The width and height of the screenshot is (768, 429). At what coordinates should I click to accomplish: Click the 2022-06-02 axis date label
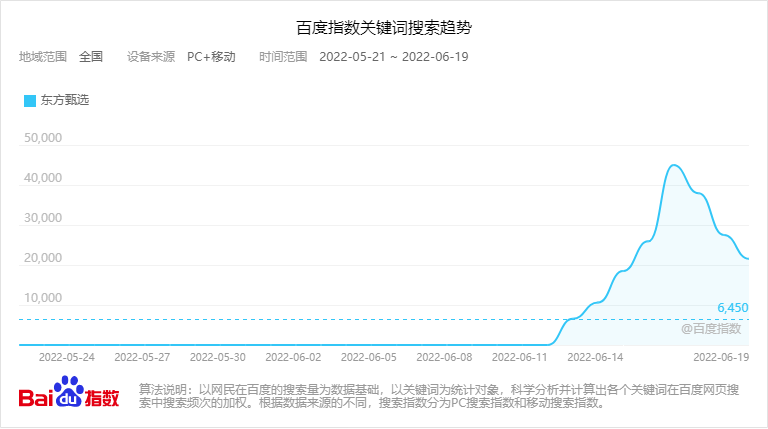pyautogui.click(x=293, y=356)
